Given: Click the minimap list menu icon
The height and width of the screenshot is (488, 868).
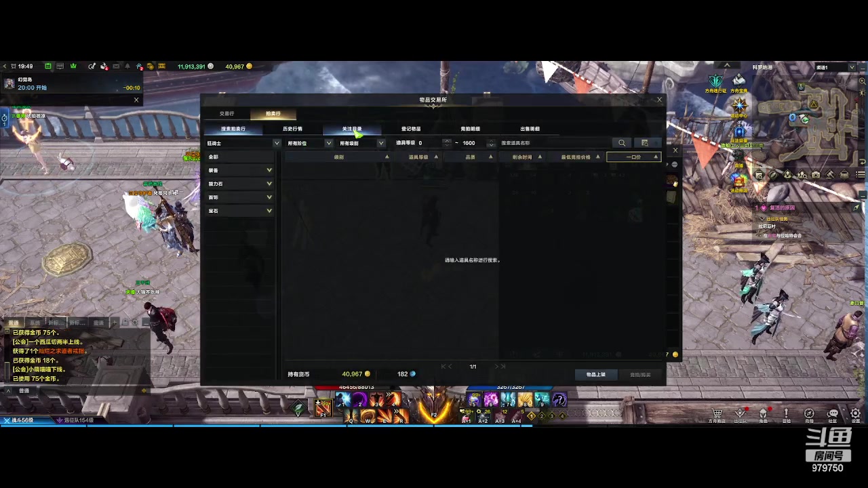Looking at the screenshot, I should (859, 175).
